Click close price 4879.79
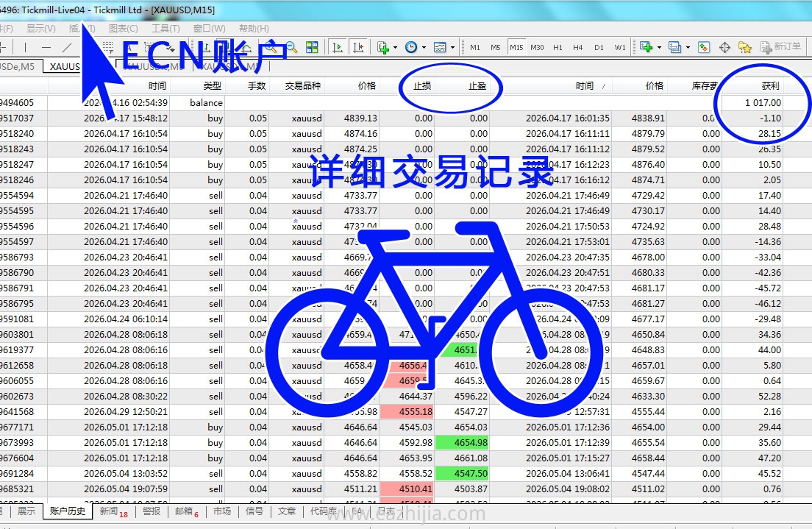812x529 pixels. (648, 134)
